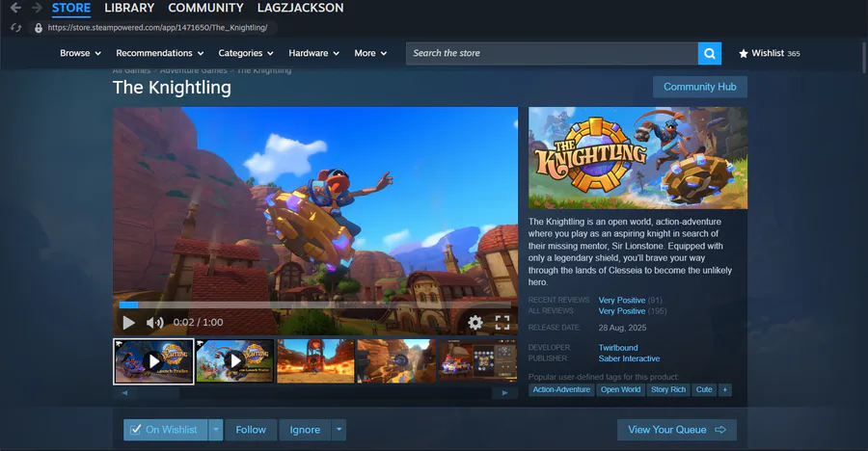Click View Your Queue
This screenshot has height=451, width=868.
677,430
